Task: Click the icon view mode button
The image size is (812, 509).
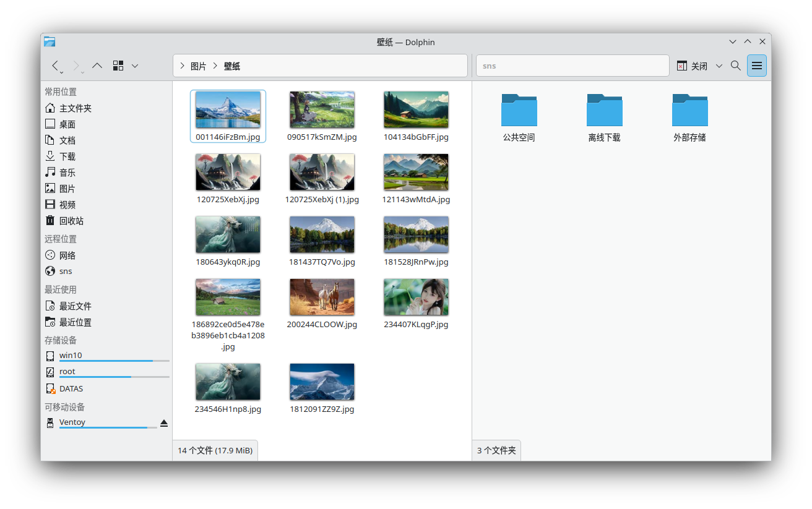Action: pyautogui.click(x=118, y=66)
